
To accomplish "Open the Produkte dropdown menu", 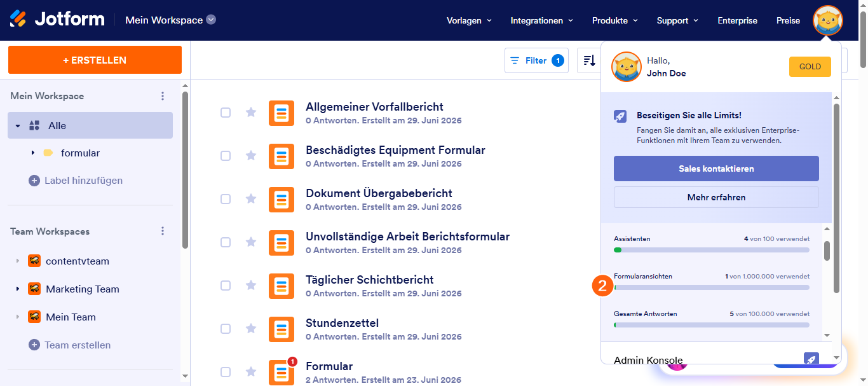I will [x=615, y=20].
